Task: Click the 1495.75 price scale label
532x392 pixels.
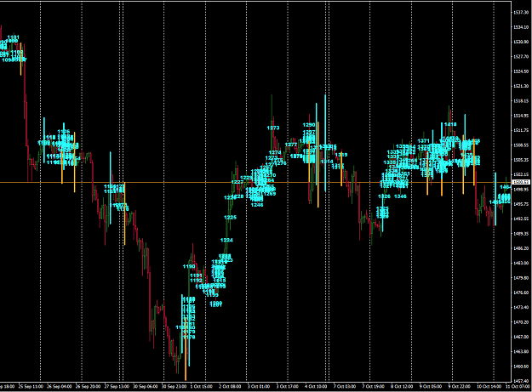Action: pyautogui.click(x=522, y=204)
